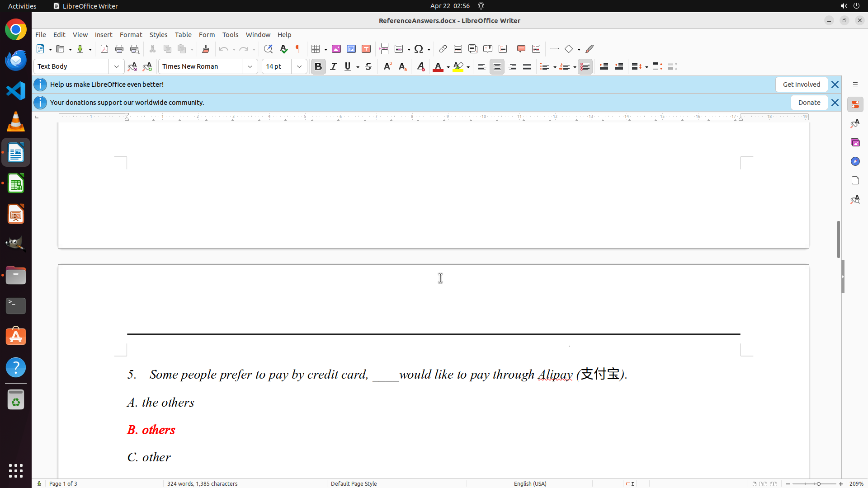Click the Export as PDF icon
Viewport: 868px width, 488px height.
(x=104, y=49)
